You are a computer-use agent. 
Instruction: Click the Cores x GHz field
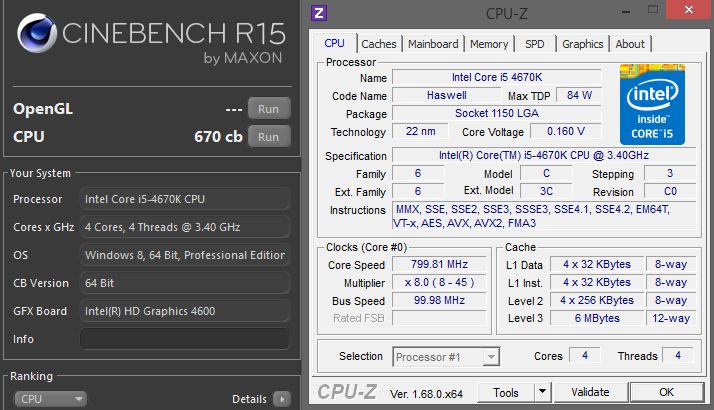[185, 227]
